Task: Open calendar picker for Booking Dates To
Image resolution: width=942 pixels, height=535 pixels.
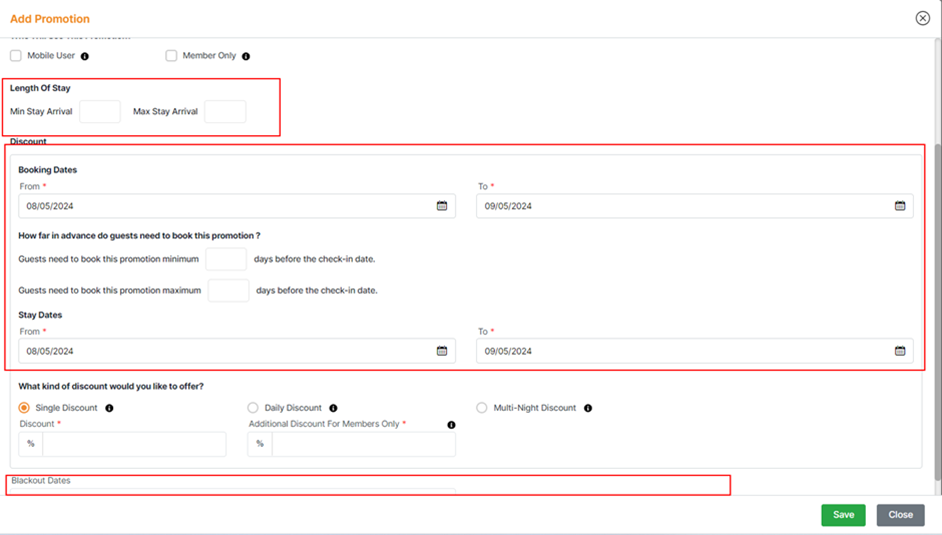Action: (899, 206)
